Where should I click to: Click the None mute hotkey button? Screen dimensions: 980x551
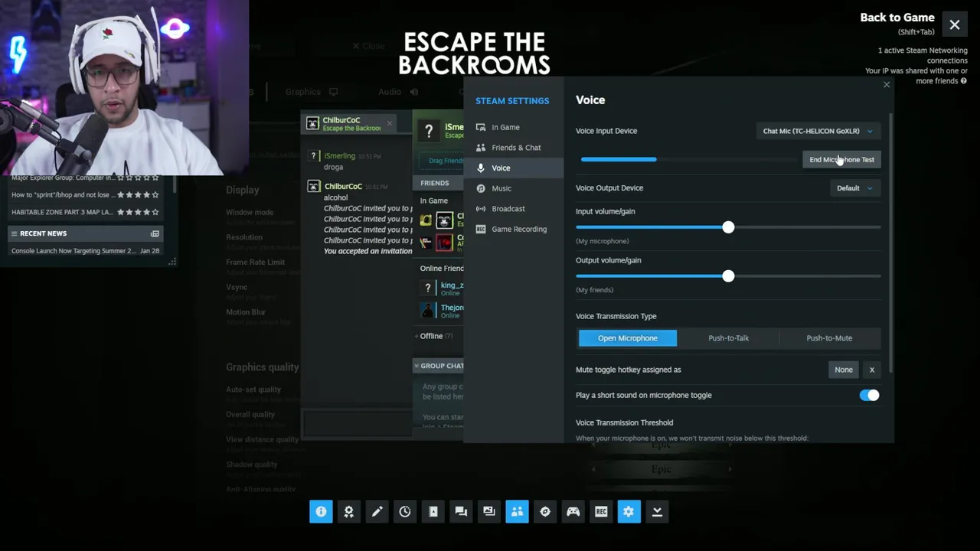point(844,370)
